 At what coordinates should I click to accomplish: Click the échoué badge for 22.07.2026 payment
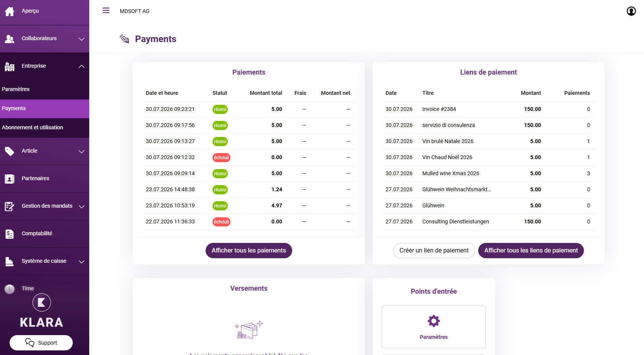pyautogui.click(x=221, y=222)
